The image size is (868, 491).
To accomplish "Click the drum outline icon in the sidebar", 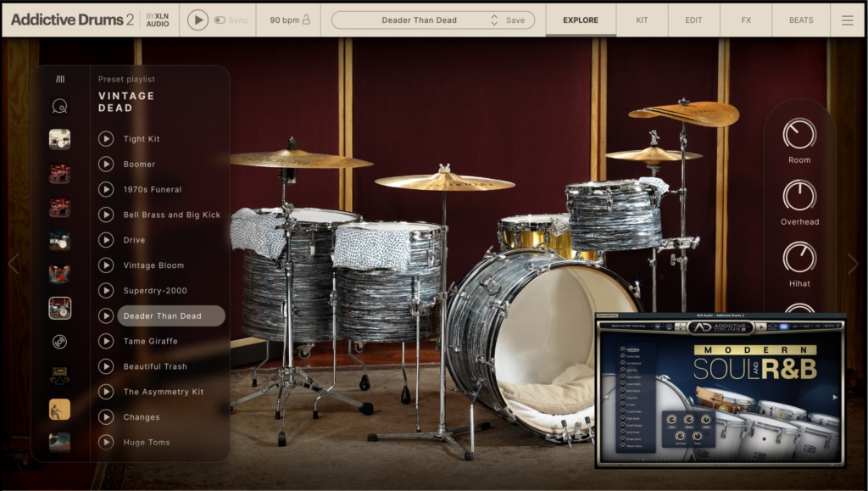I will 60,106.
